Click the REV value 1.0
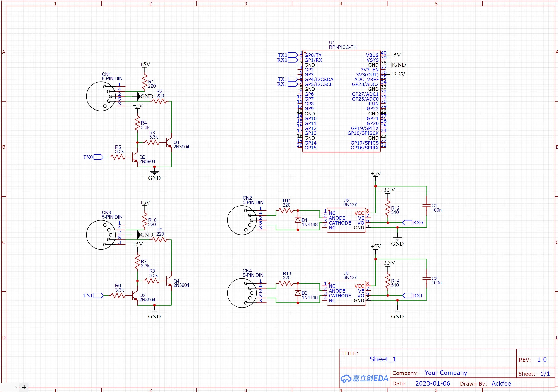 542,360
